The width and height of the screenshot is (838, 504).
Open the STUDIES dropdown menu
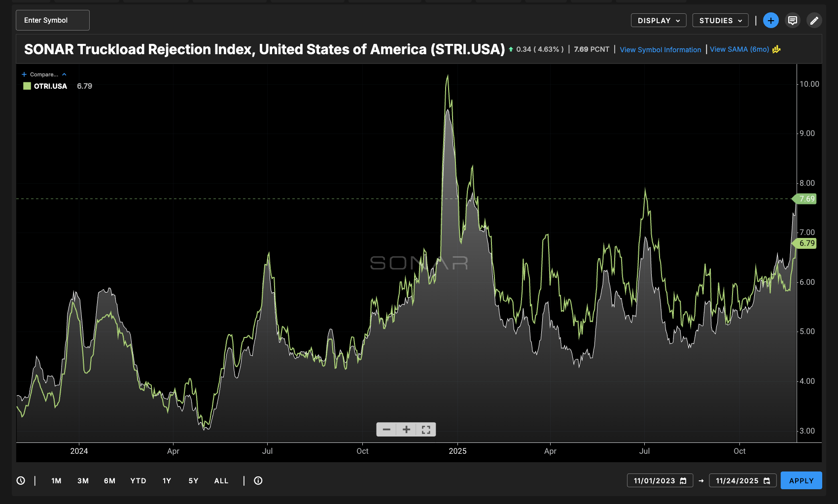coord(720,20)
